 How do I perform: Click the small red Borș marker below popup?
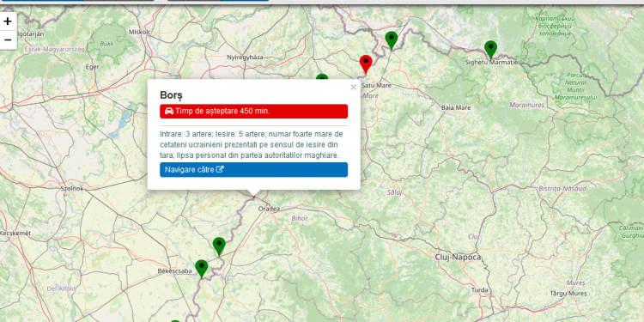click(x=254, y=197)
